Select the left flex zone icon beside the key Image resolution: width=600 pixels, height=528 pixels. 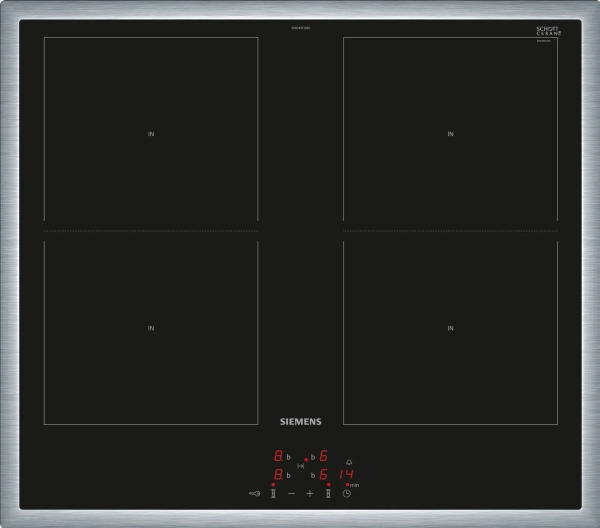(273, 494)
